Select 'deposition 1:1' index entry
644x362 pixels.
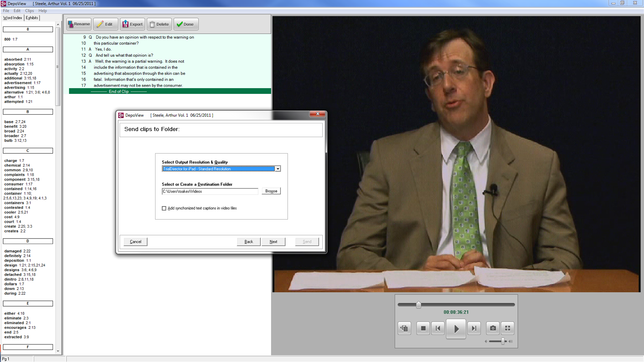pyautogui.click(x=18, y=261)
